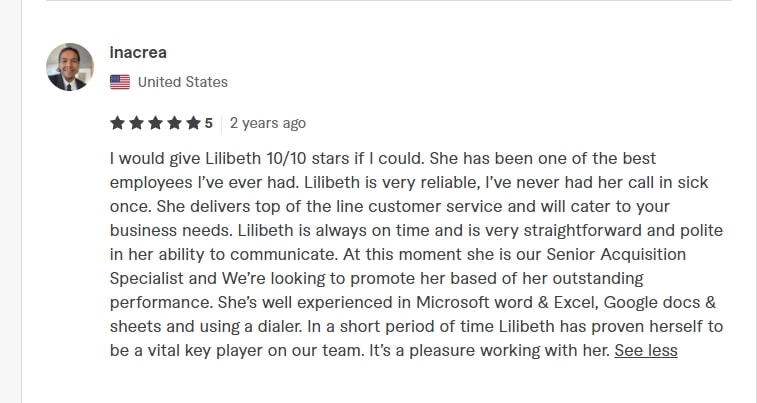Click the rating number 5 beside the stars

pyautogui.click(x=208, y=123)
